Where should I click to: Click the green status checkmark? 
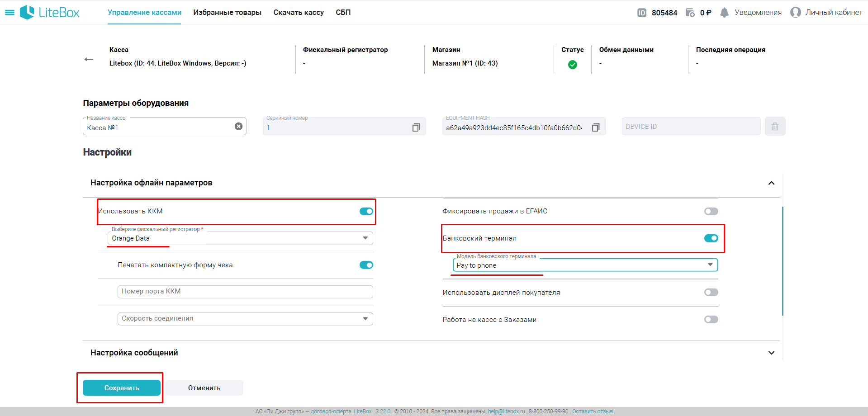point(572,65)
